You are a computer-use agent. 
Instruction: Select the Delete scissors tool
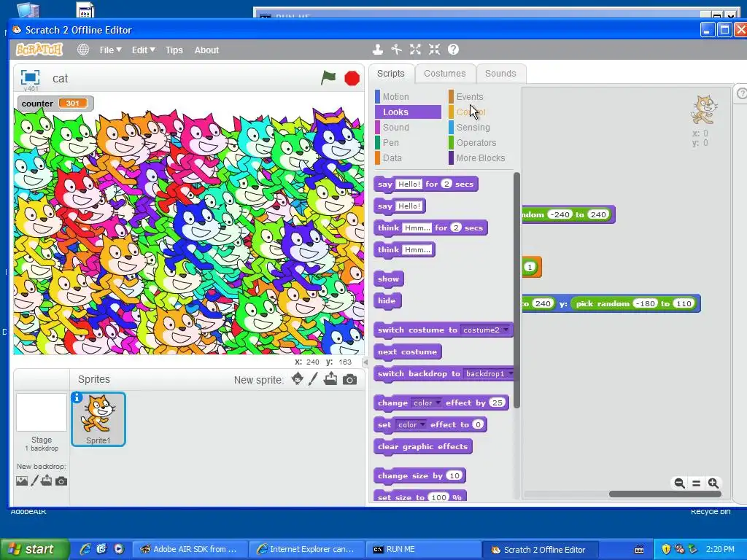point(396,50)
